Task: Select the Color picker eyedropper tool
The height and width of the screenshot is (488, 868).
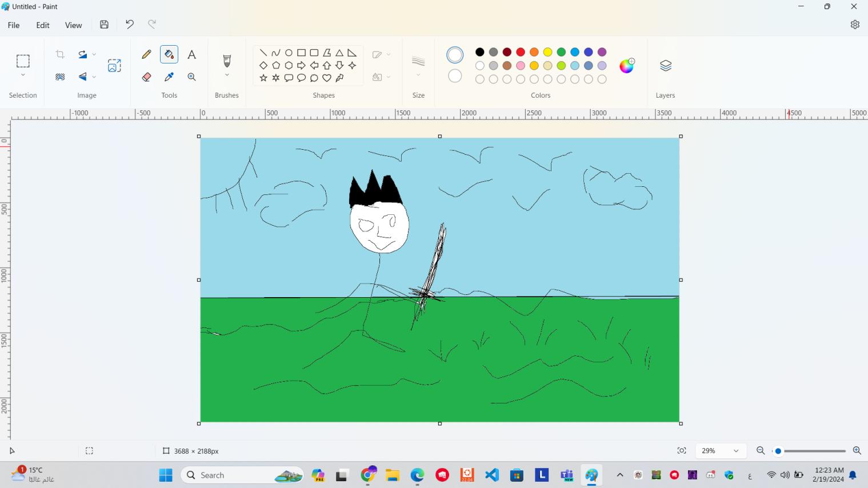Action: pos(169,77)
